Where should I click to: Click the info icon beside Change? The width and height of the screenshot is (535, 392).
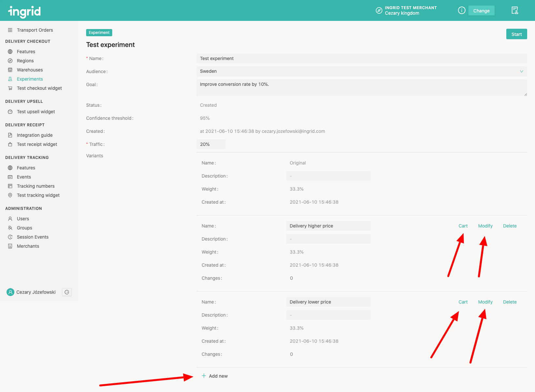pos(461,10)
